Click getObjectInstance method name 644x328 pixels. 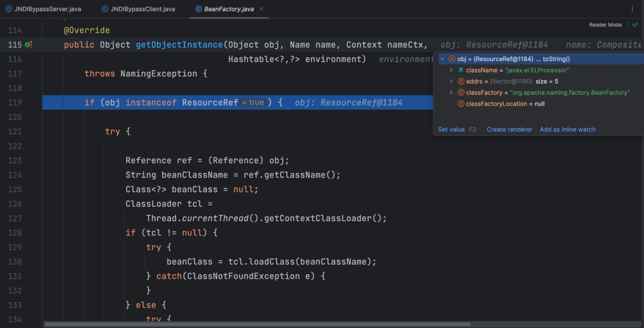click(x=179, y=45)
